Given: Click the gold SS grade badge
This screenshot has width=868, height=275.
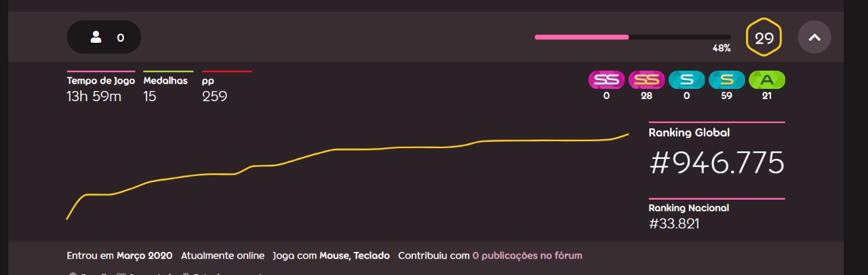Looking at the screenshot, I should click(646, 80).
